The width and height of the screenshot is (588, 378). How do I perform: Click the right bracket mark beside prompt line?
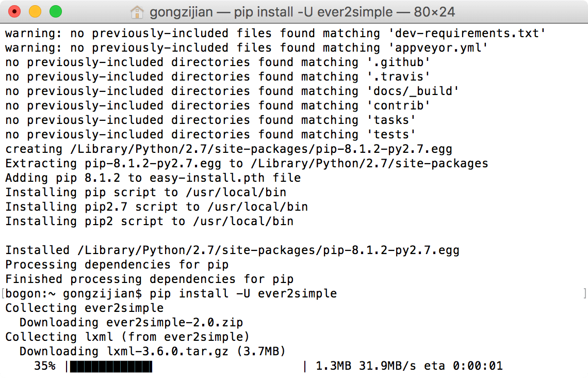[584, 293]
